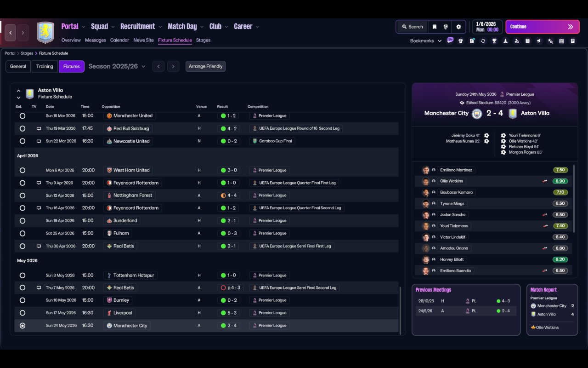588x368 pixels.
Task: Click the circular arrows icon in bookmarks bar
Action: (x=483, y=41)
